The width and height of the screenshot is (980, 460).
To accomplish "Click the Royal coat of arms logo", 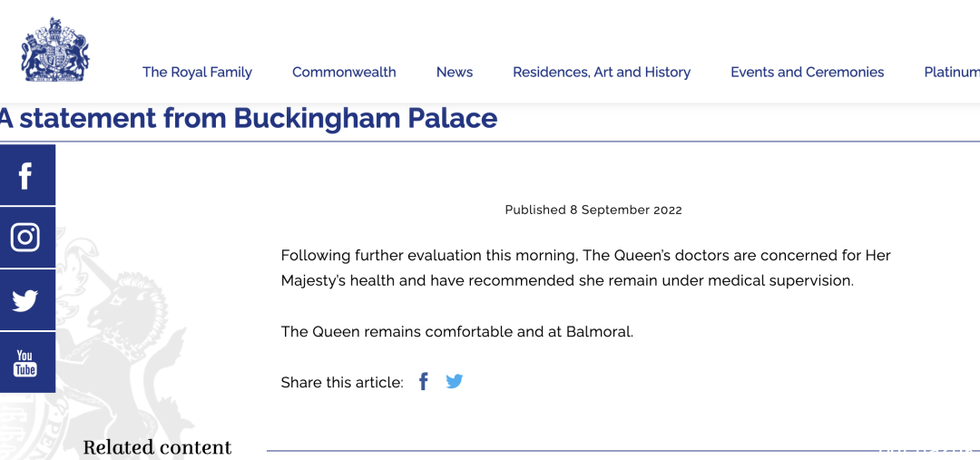I will [55, 50].
